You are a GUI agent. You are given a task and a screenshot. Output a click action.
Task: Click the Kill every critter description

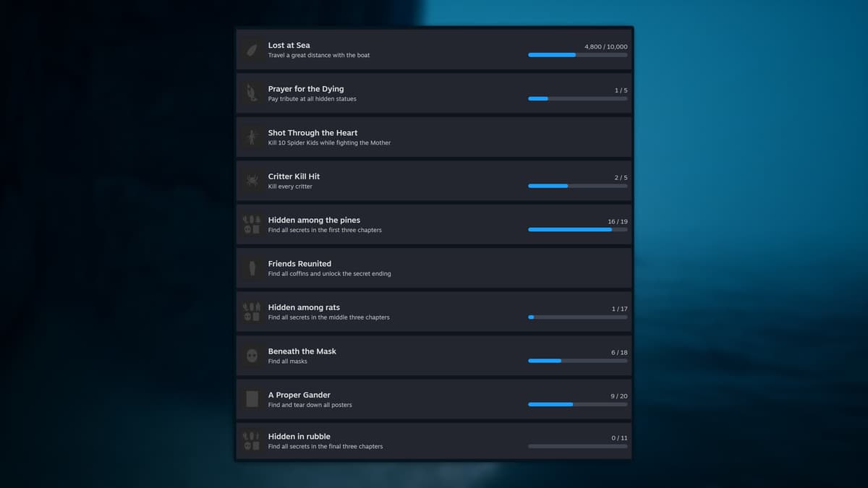[290, 187]
